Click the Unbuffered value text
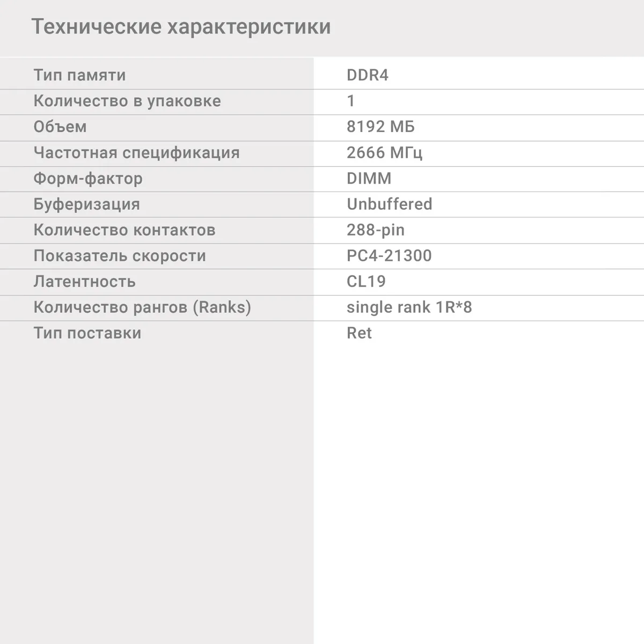Image resolution: width=644 pixels, height=644 pixels. (x=389, y=204)
